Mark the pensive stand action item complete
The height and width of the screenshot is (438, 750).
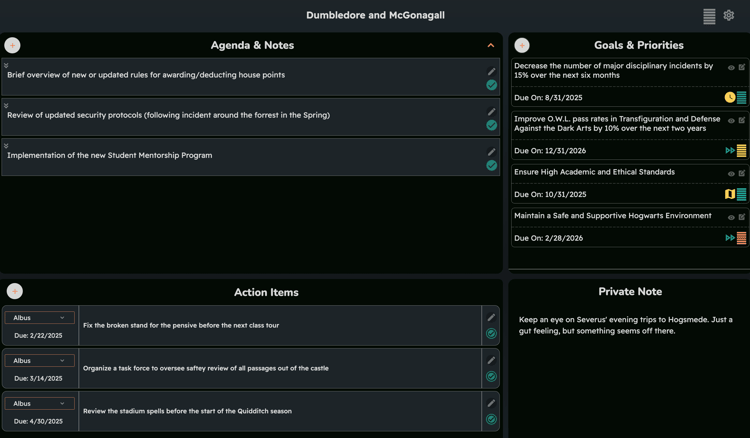[x=491, y=333]
